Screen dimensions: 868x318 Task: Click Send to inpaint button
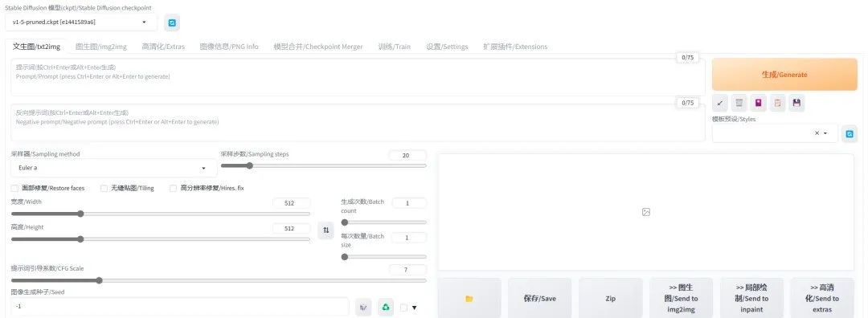(751, 298)
